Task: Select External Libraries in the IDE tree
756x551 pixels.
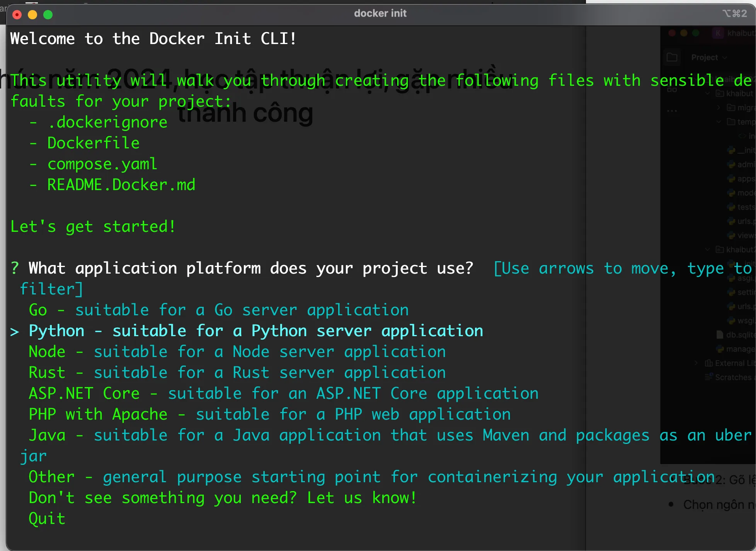Action: point(730,363)
